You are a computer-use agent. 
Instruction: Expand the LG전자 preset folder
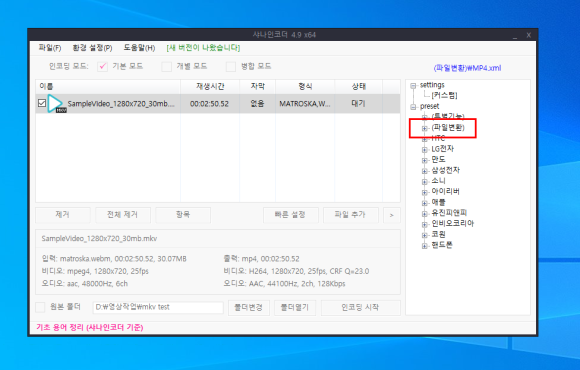pos(425,150)
